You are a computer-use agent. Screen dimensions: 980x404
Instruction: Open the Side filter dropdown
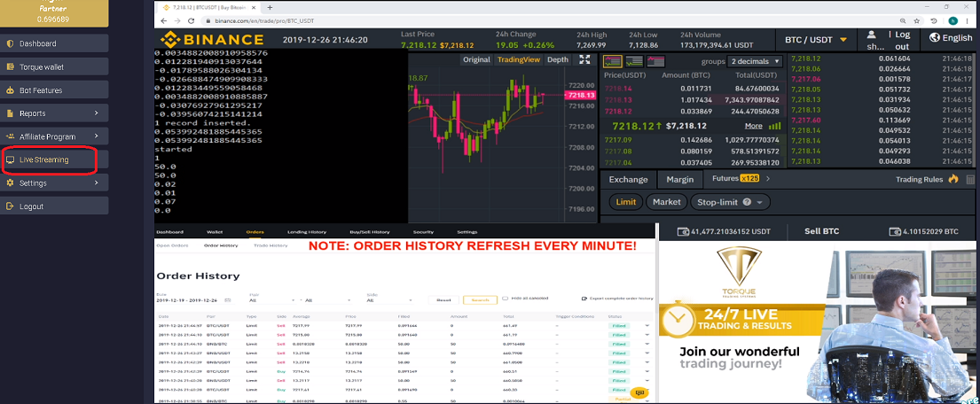389,300
